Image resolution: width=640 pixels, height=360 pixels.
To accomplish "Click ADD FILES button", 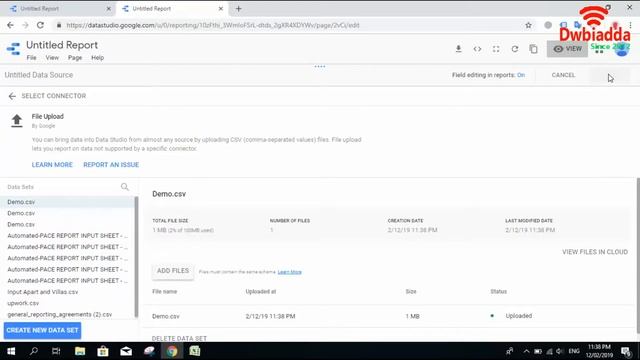I will pyautogui.click(x=173, y=271).
